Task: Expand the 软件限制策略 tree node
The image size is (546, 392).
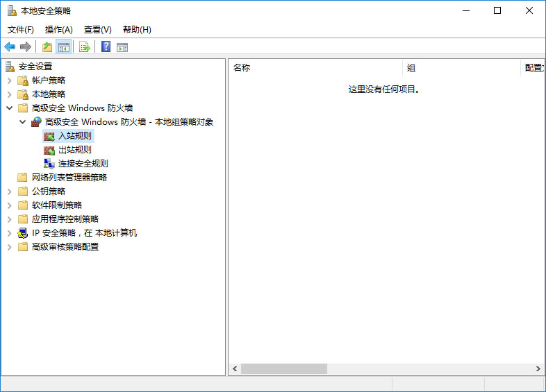Action: (x=10, y=205)
